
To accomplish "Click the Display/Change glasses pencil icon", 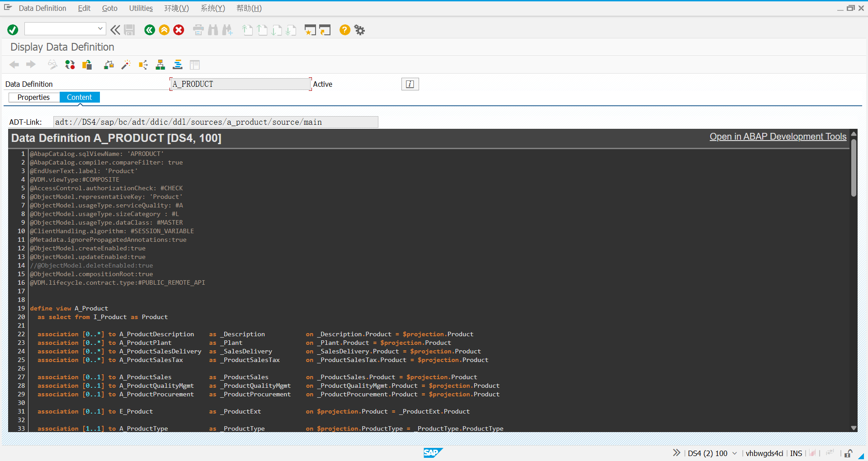I will pyautogui.click(x=53, y=65).
